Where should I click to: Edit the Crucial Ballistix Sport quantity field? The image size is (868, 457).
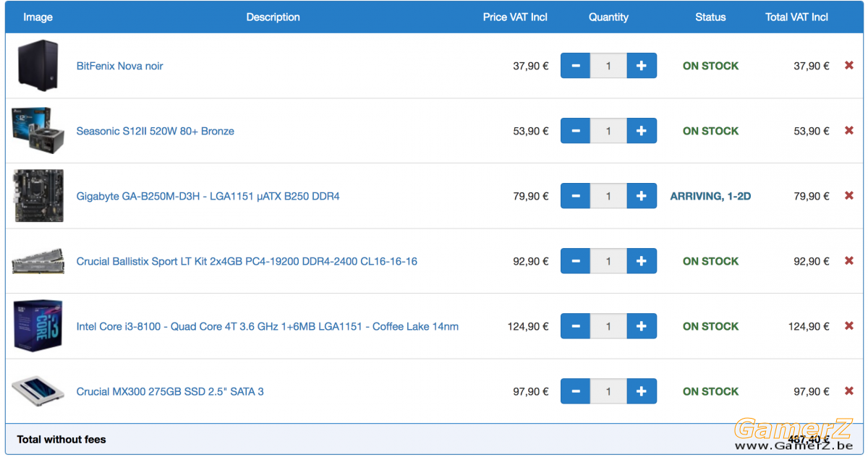(x=608, y=261)
